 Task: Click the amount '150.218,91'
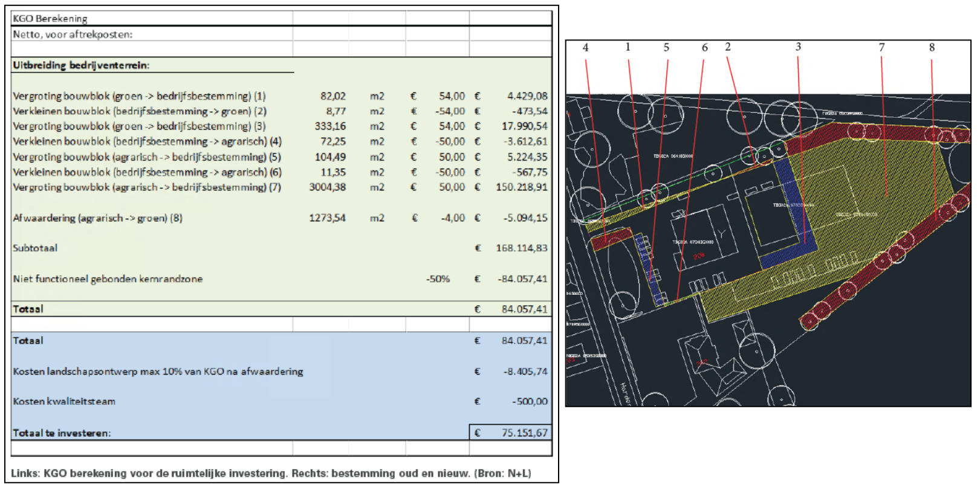522,187
